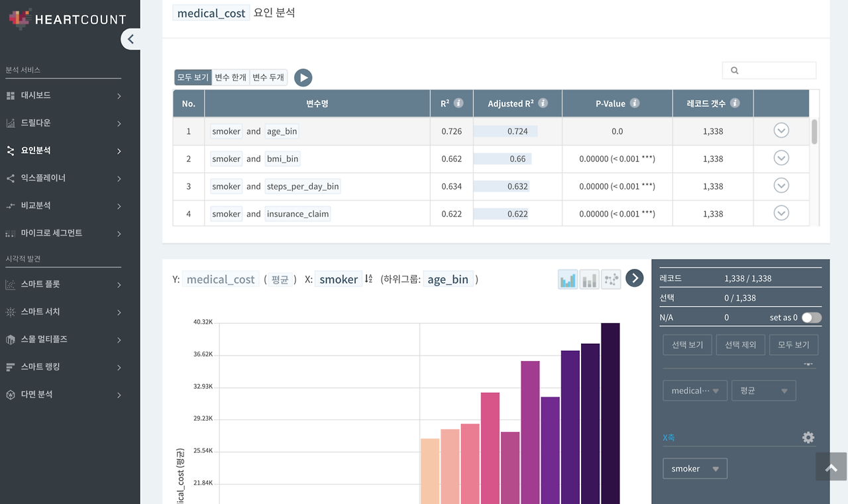This screenshot has height=504, width=848.
Task: Click the 비교분석 sidebar icon
Action: tap(10, 206)
